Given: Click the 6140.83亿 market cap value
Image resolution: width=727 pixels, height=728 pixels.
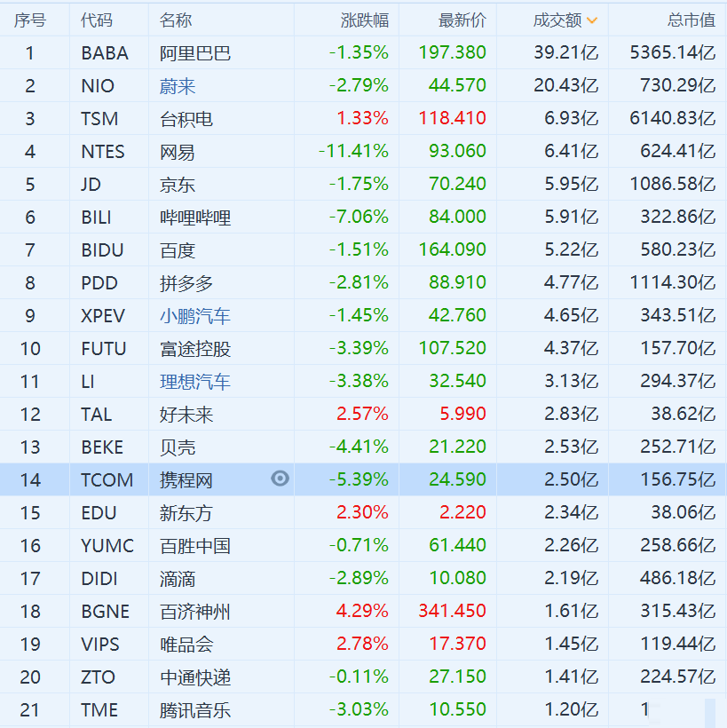Looking at the screenshot, I should click(x=672, y=118).
